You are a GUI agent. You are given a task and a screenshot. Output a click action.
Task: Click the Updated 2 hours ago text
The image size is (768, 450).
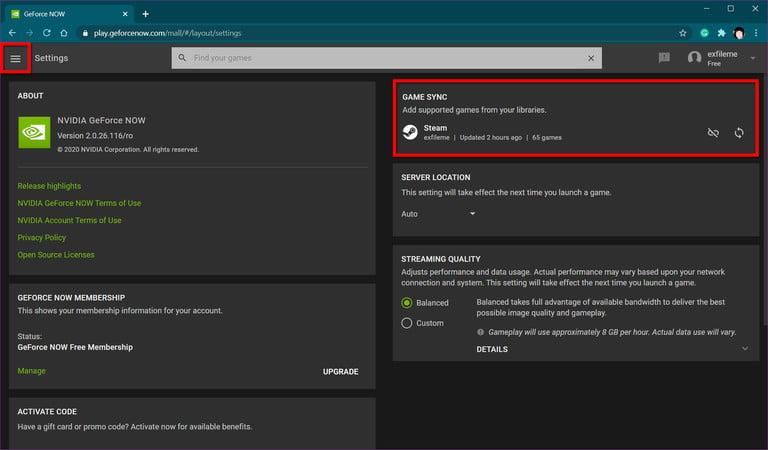pos(491,138)
